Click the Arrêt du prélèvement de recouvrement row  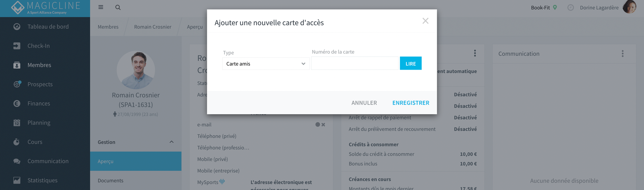tap(413, 129)
